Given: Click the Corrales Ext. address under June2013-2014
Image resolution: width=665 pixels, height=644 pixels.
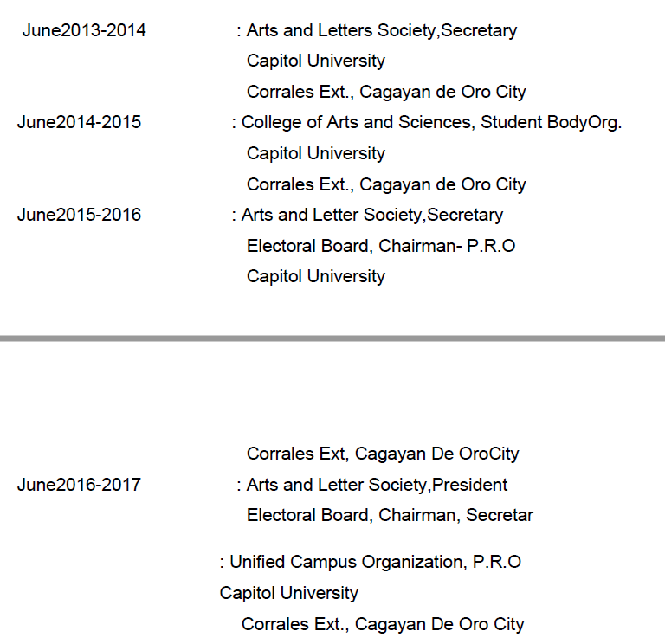Looking at the screenshot, I should 386,92.
